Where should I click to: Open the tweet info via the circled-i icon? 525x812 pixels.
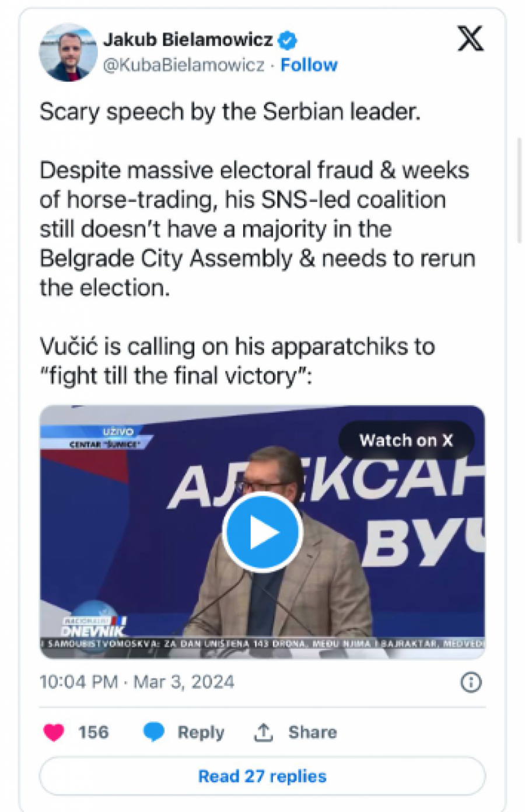coord(470,681)
